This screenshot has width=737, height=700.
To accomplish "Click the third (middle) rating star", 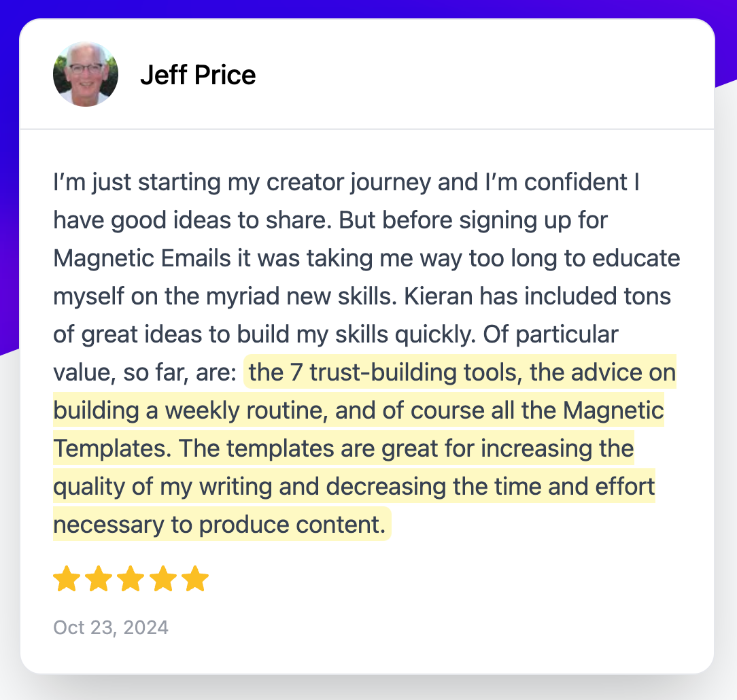I will (131, 580).
